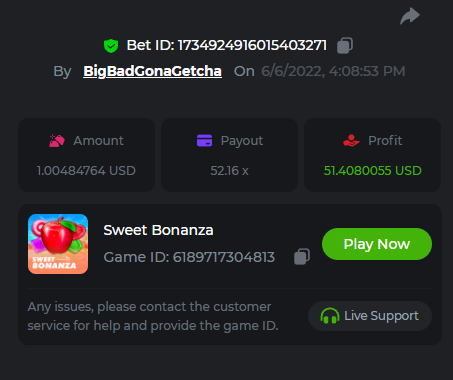Image resolution: width=453 pixels, height=380 pixels.
Task: Click the 51.4080055 USD profit value
Action: (373, 171)
